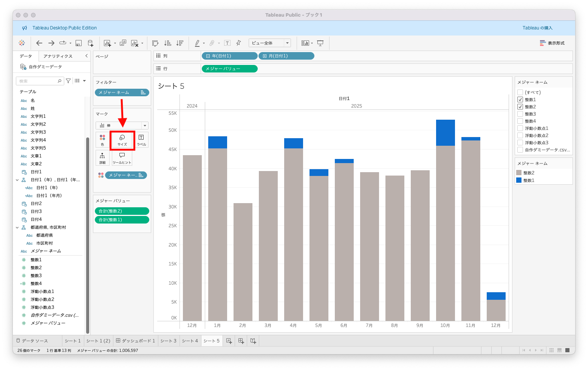Click the undo back arrow in toolbar
This screenshot has height=370, width=588.
tap(39, 43)
